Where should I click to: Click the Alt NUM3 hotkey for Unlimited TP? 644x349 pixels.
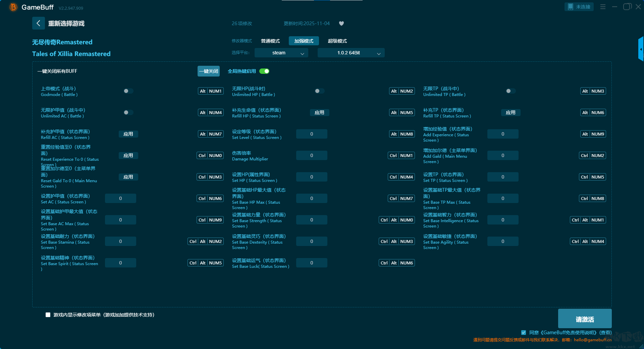coord(593,91)
